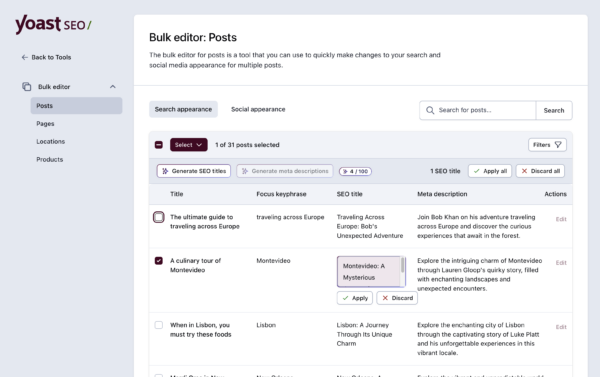Click the Bulk editor stacked pages icon
The image size is (600, 377).
tap(26, 87)
